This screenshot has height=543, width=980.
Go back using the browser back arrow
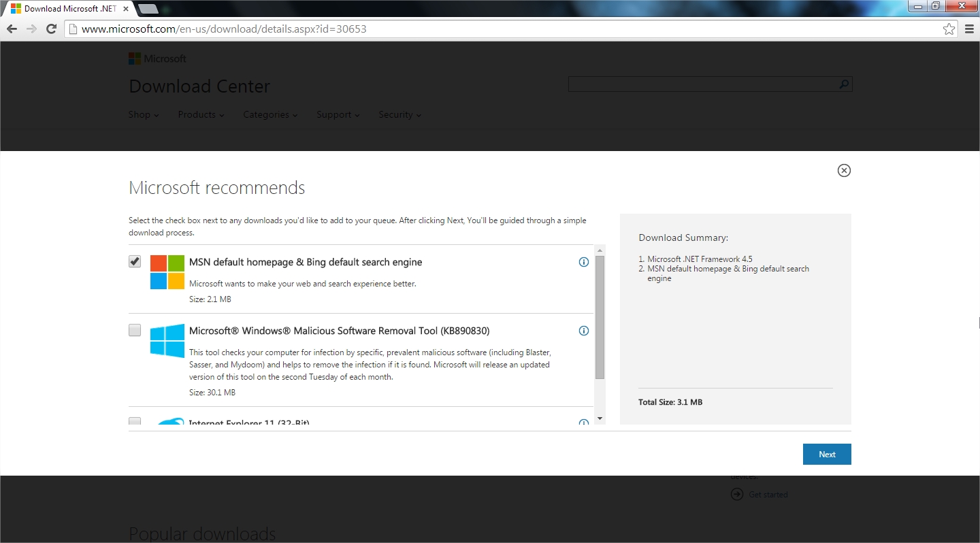coord(12,29)
